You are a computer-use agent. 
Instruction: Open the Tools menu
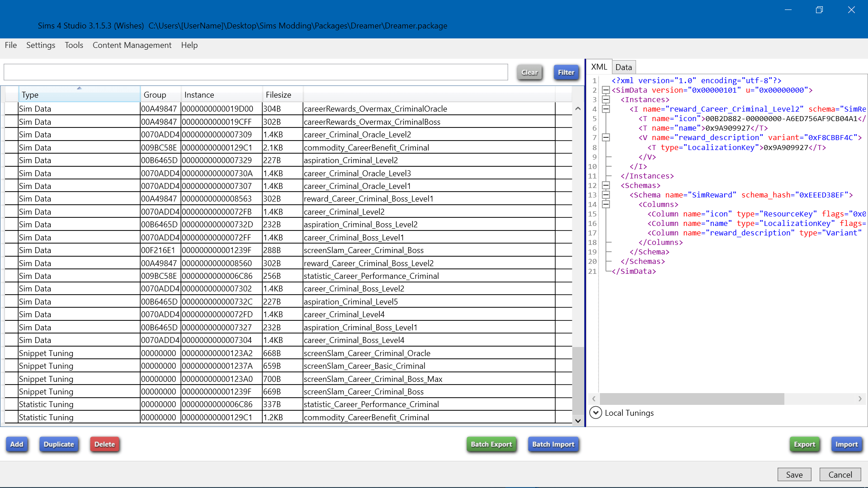[74, 45]
